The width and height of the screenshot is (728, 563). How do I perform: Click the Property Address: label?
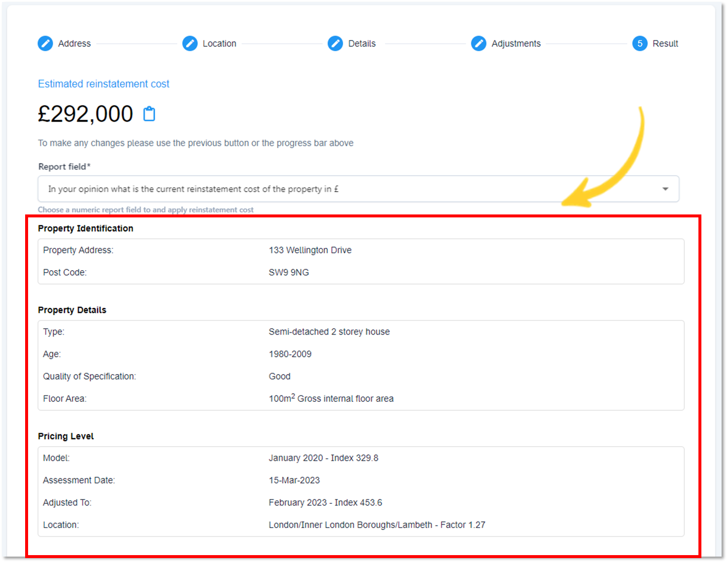(78, 250)
